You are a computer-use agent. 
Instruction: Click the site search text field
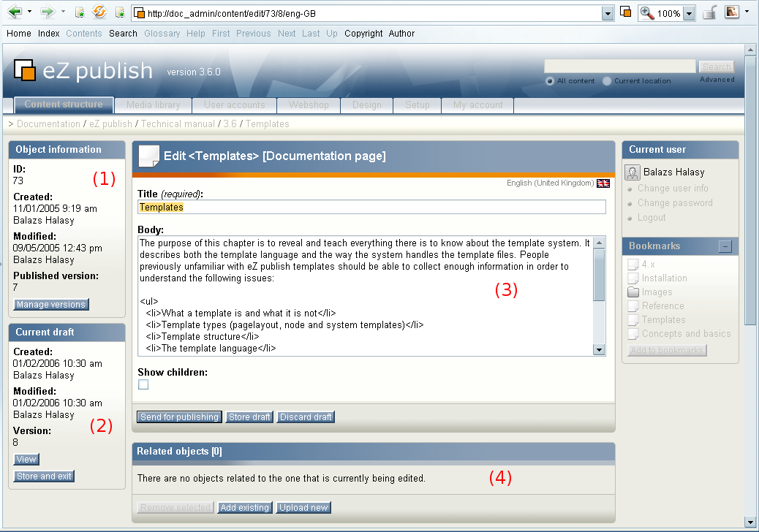(619, 66)
